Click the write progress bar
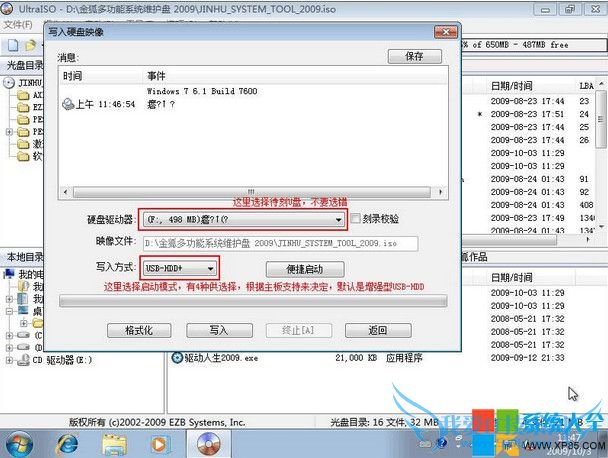Viewport: 608px width, 458px height. pyautogui.click(x=253, y=301)
